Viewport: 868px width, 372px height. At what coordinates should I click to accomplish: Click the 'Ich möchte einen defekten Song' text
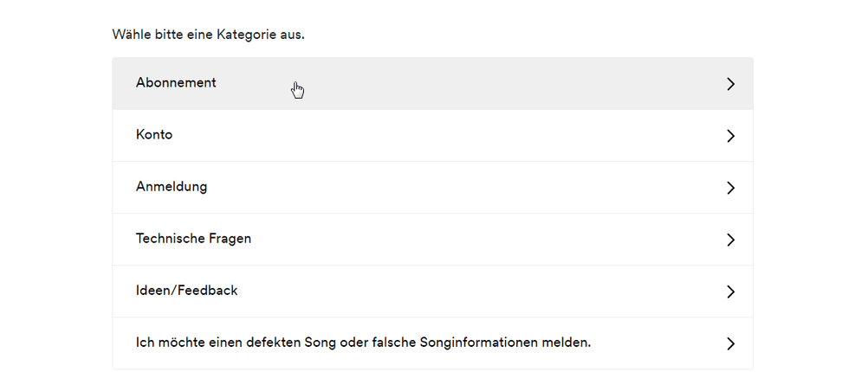(x=230, y=343)
